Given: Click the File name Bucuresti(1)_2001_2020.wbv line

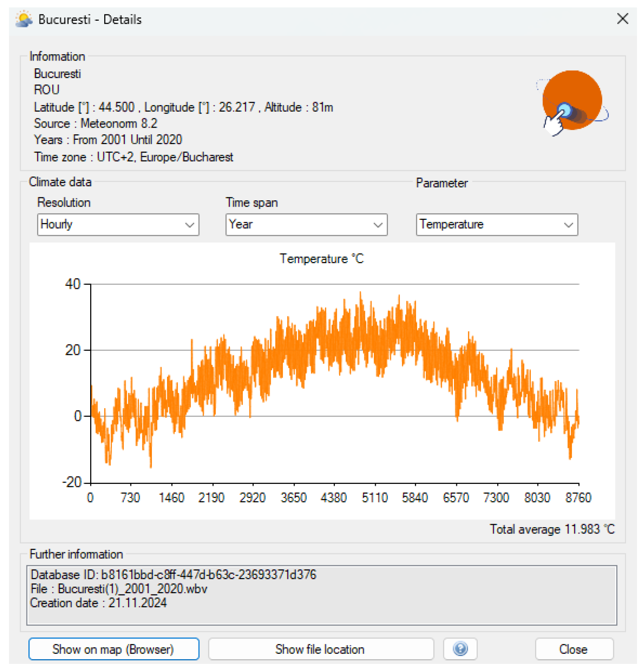Looking at the screenshot, I should [x=119, y=589].
